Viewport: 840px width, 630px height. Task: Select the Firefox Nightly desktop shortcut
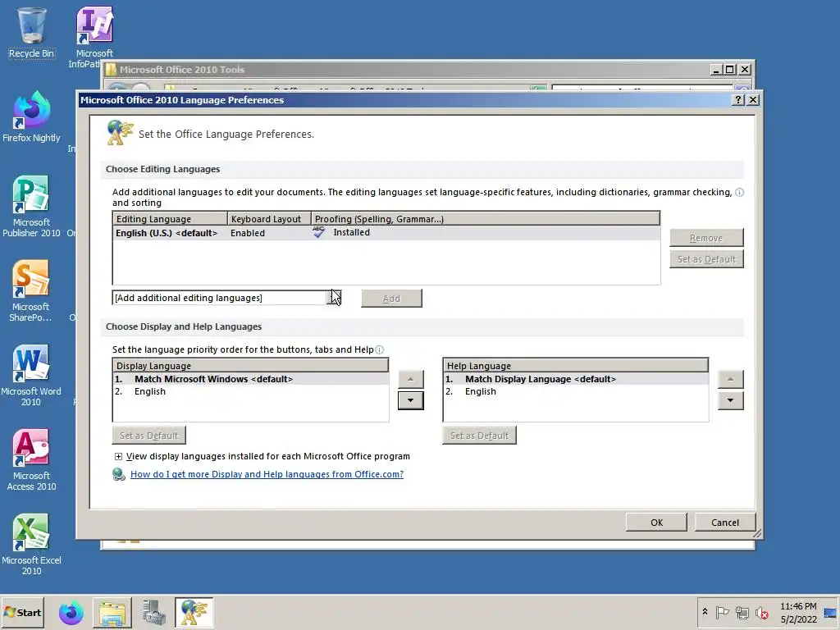click(x=31, y=116)
